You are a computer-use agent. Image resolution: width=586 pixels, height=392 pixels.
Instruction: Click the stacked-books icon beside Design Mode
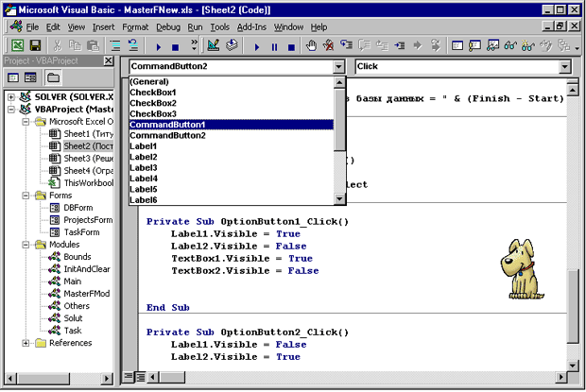coord(232,45)
